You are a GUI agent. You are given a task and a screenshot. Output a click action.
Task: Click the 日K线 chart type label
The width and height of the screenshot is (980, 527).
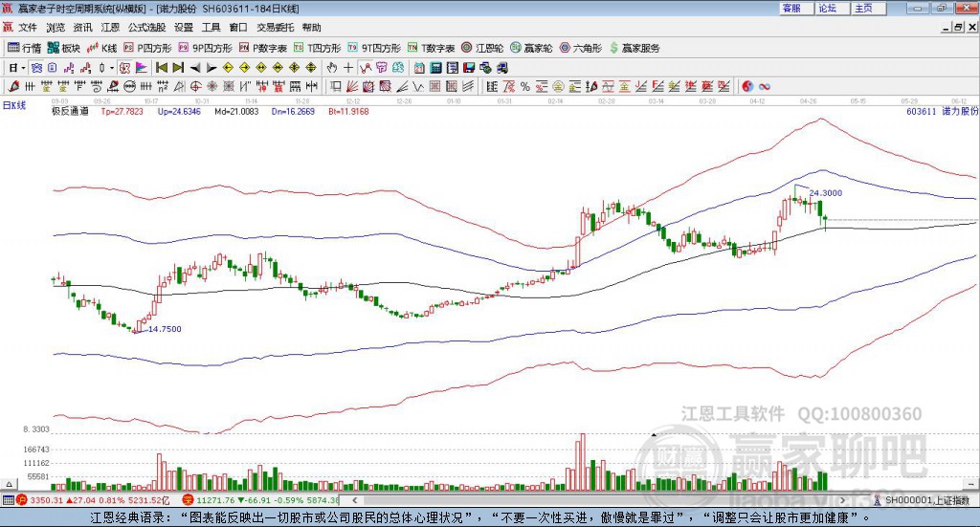click(x=14, y=105)
